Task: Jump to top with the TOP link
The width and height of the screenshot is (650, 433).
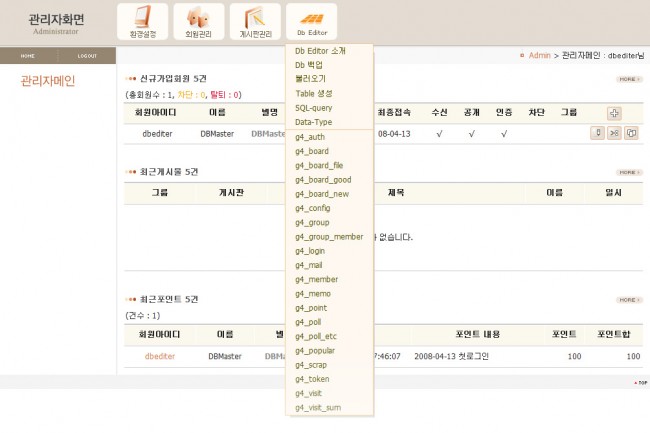Action: tap(640, 382)
